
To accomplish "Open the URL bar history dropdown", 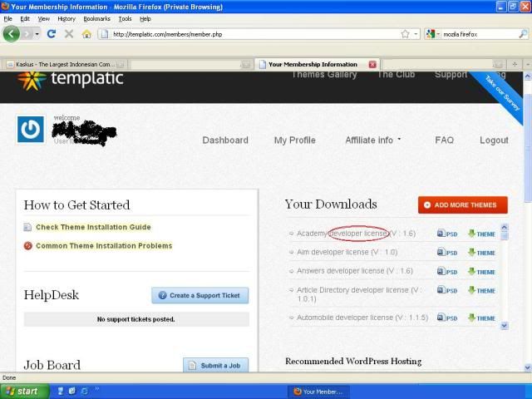I will coord(416,34).
